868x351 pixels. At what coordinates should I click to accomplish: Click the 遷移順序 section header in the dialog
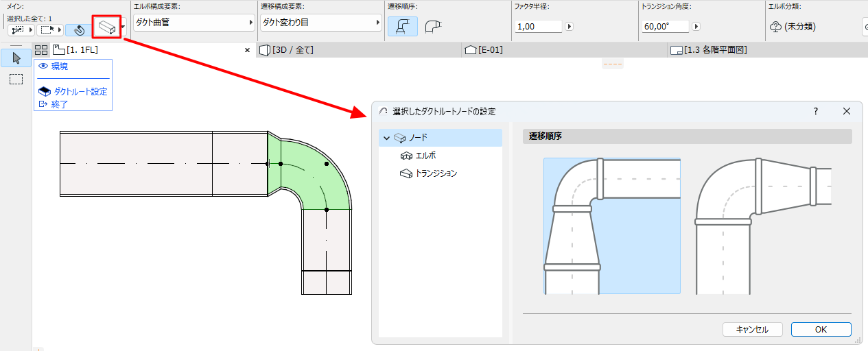(687, 136)
